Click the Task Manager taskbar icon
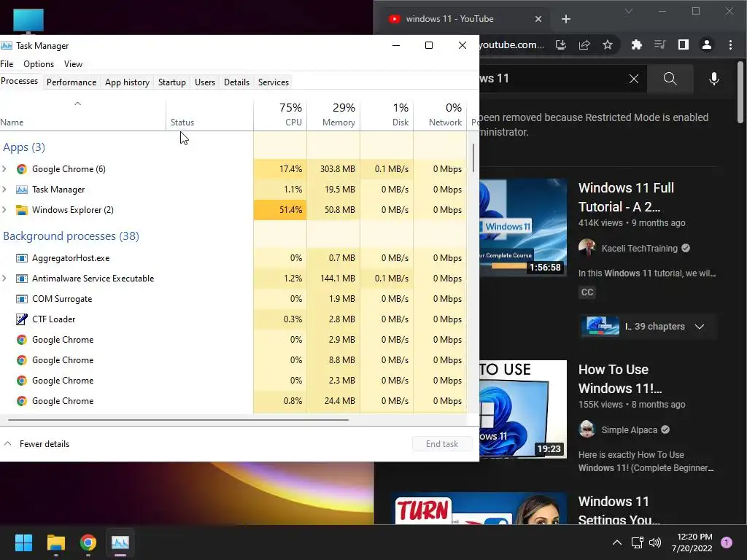747x560 pixels. (120, 542)
